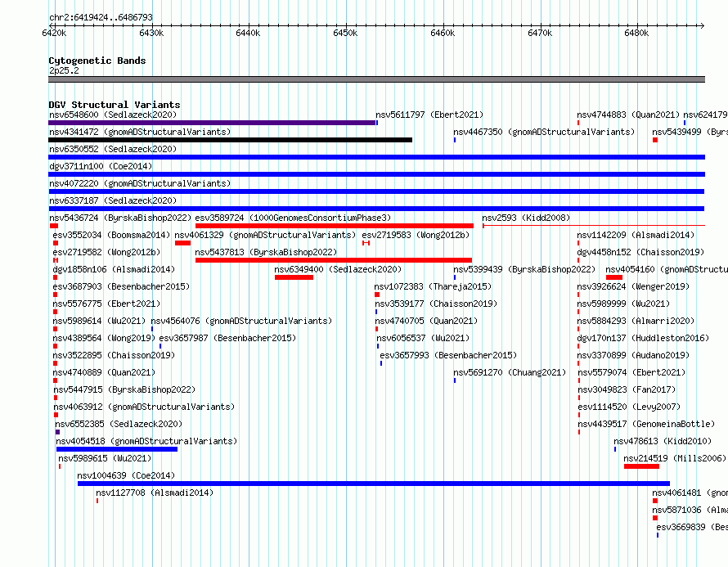The width and height of the screenshot is (728, 567).
Task: Click nsv6337187 (Sedlazeck2020) label
Action: pyautogui.click(x=113, y=200)
